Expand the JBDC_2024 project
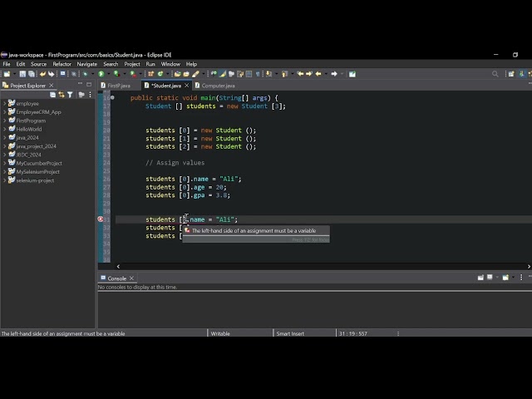This screenshot has width=532, height=399. tap(4, 155)
